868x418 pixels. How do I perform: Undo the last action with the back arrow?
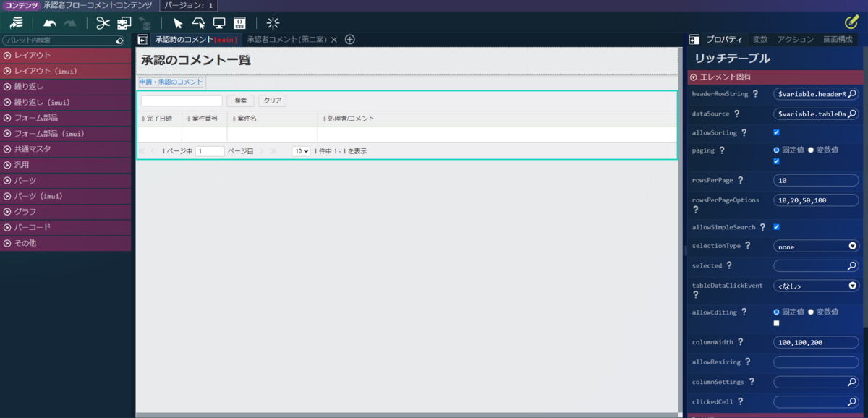(50, 23)
